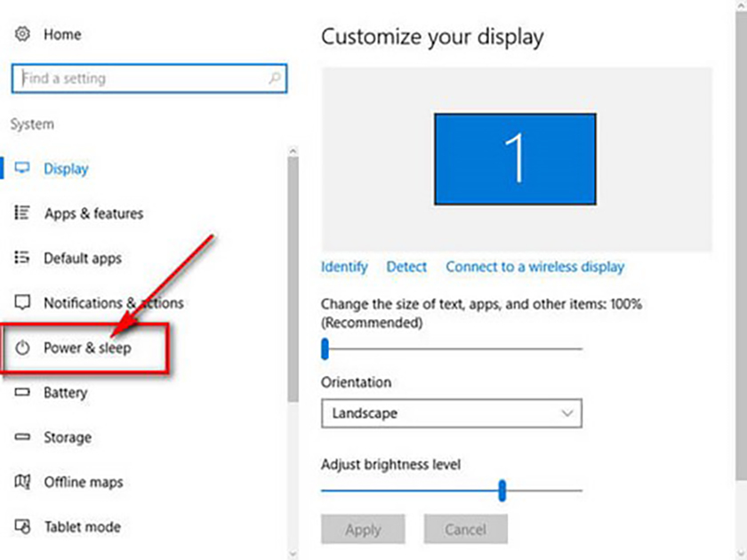Click the Apps & features icon
Image resolution: width=747 pixels, height=560 pixels.
pyautogui.click(x=23, y=213)
